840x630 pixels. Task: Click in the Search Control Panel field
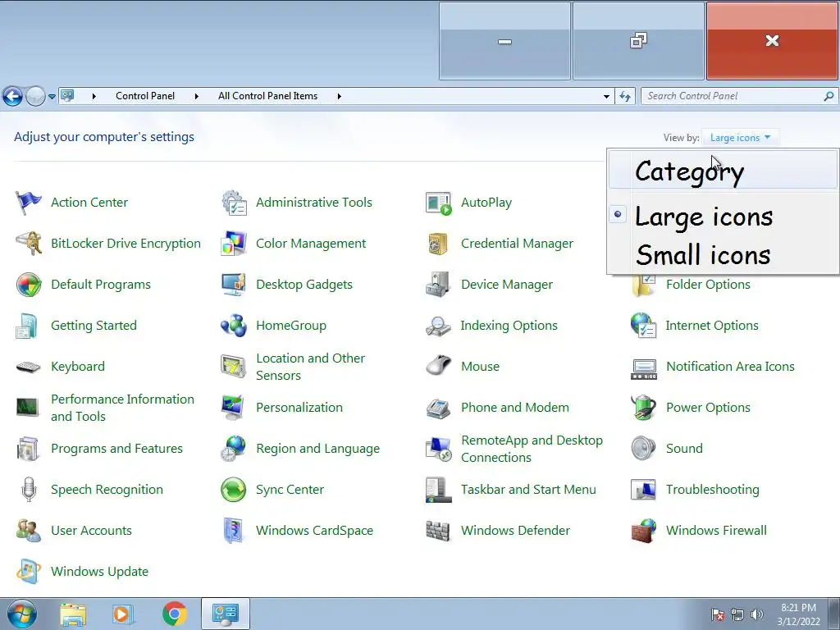[731, 96]
